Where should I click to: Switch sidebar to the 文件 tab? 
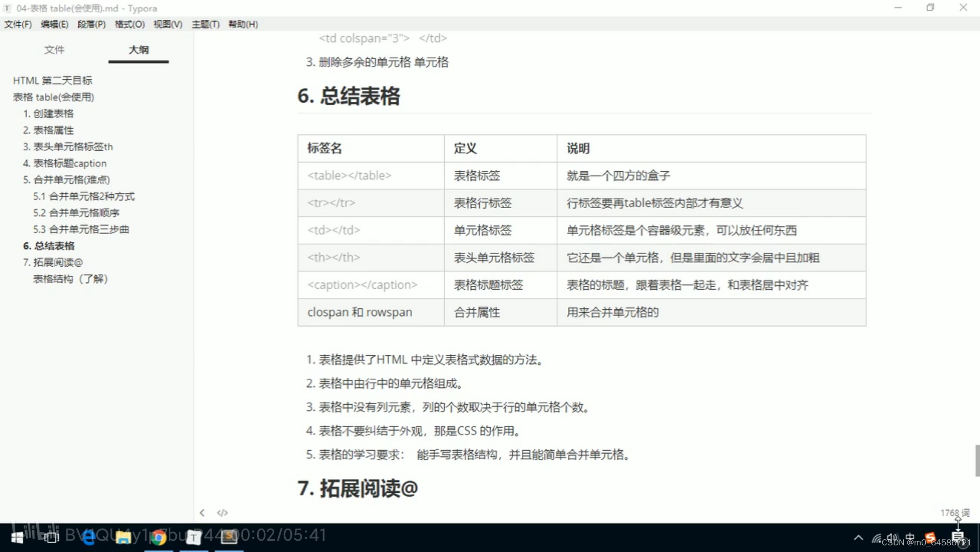click(54, 50)
